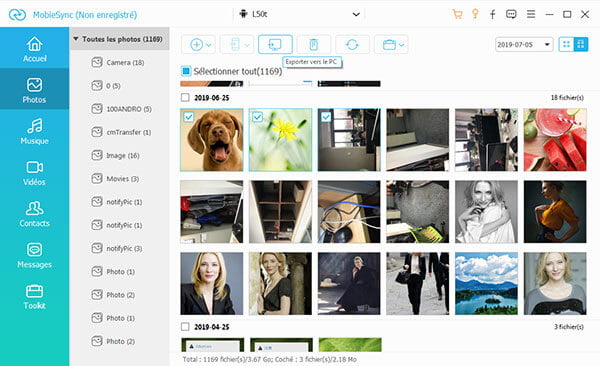Toggle Sélectionner tout checkbox

[x=186, y=71]
